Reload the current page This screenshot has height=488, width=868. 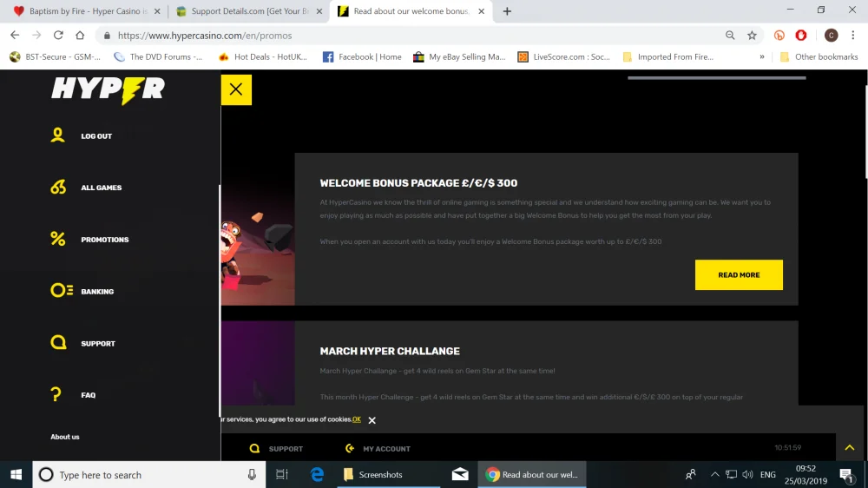tap(58, 35)
